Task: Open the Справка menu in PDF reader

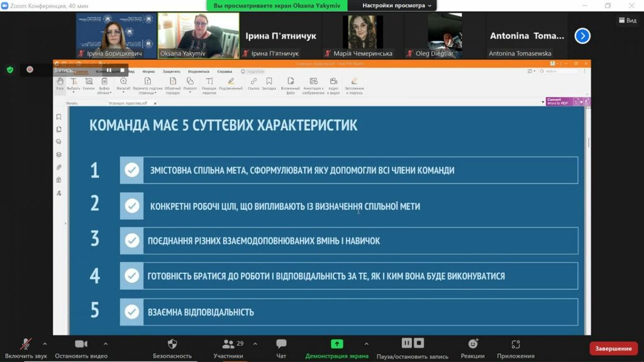Action: click(x=225, y=72)
